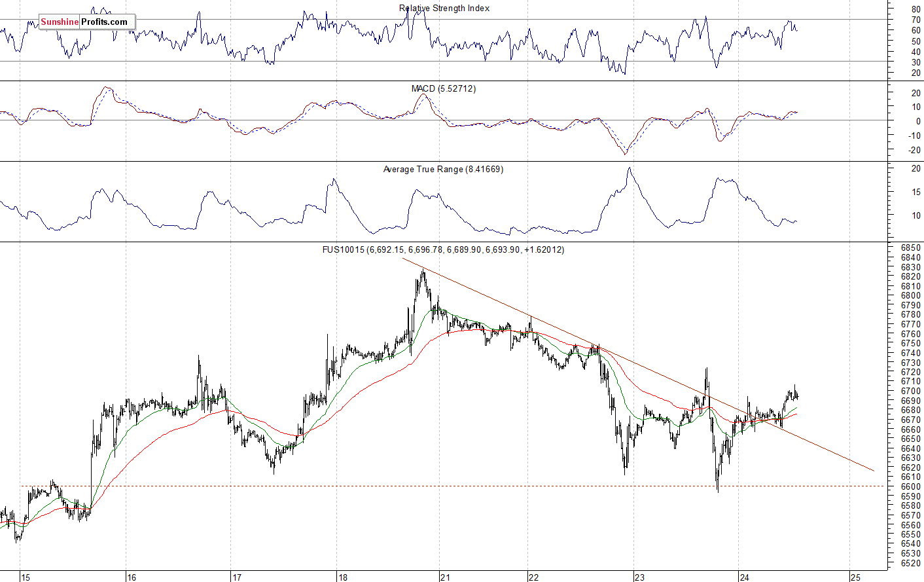Click the SunshineProfits.com logo
Screen dimensions: 924x582
point(87,22)
